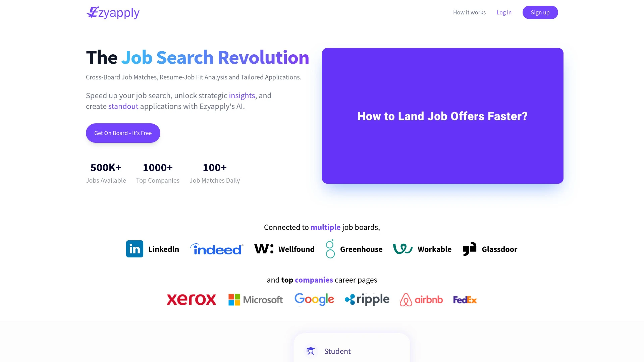Click the Glassdoor icon
Viewport: 644px width, 362px height.
pyautogui.click(x=470, y=249)
